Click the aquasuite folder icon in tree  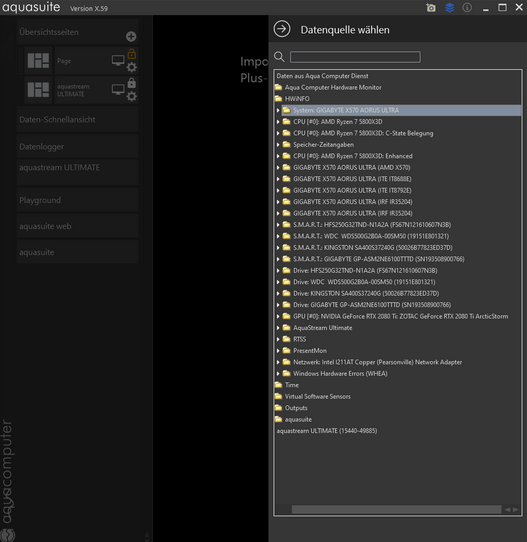tap(279, 419)
